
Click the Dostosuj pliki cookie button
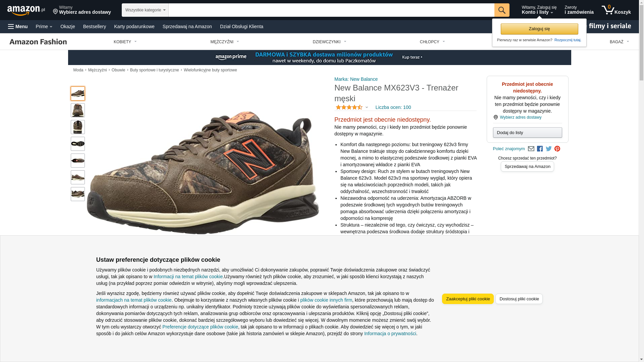(519, 299)
